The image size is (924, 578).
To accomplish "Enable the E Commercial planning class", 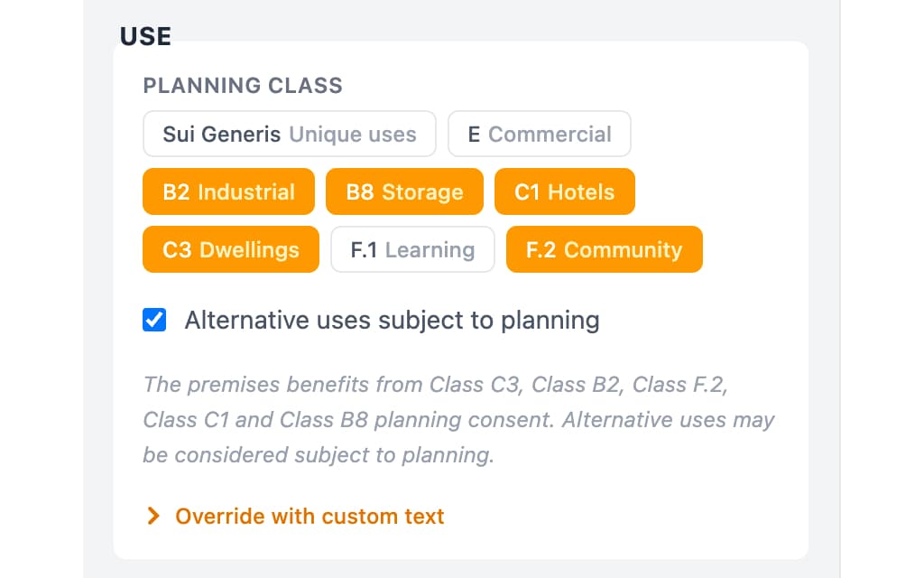I will (539, 135).
